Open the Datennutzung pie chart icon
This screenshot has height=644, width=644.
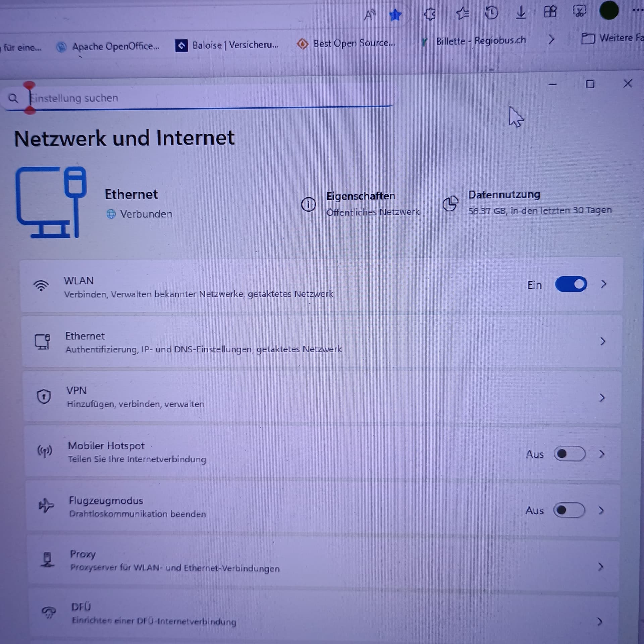point(450,204)
